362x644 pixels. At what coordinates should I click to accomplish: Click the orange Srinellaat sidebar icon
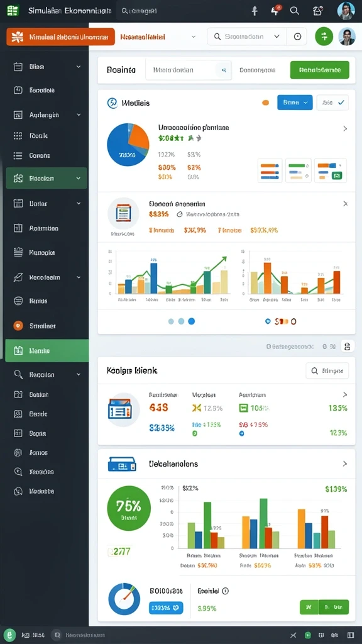(18, 326)
